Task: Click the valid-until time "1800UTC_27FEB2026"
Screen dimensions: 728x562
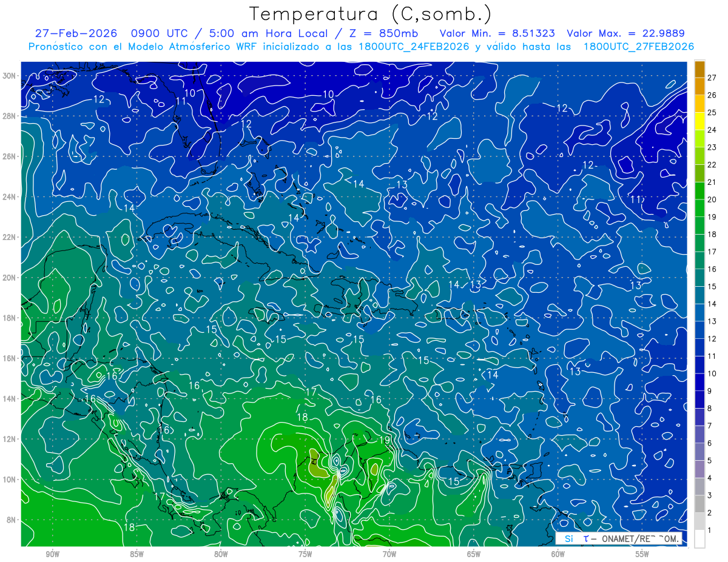Action: tap(638, 47)
